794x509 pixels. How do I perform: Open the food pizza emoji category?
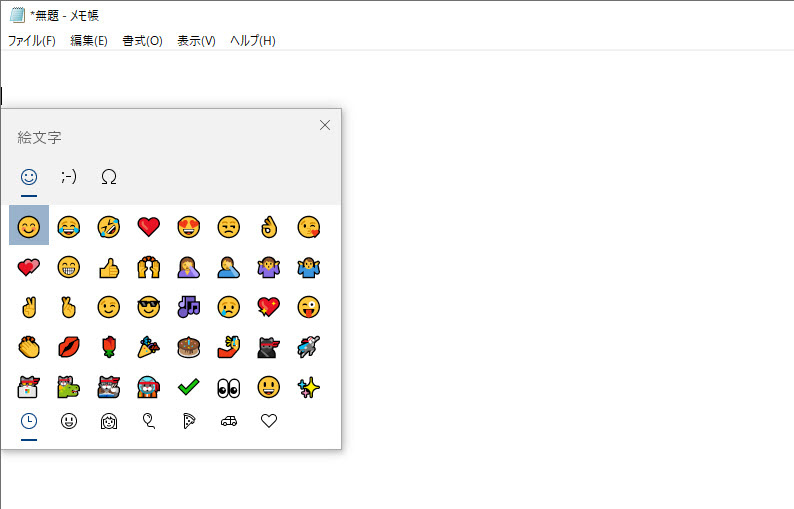pyautogui.click(x=188, y=422)
